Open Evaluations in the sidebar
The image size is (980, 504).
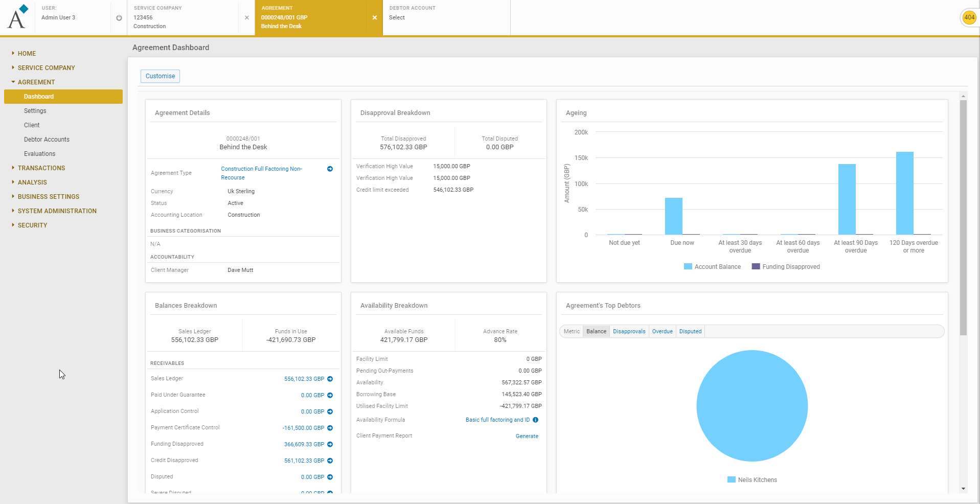click(40, 154)
